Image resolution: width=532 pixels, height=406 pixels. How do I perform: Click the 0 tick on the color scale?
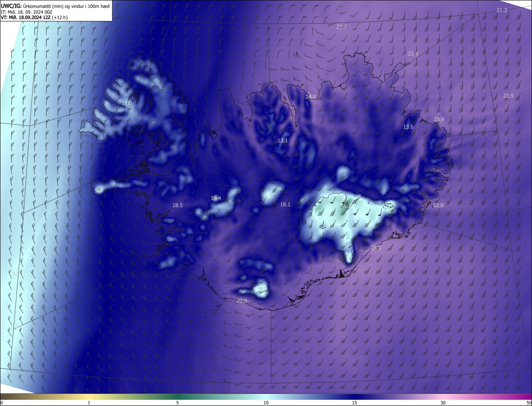[2, 403]
